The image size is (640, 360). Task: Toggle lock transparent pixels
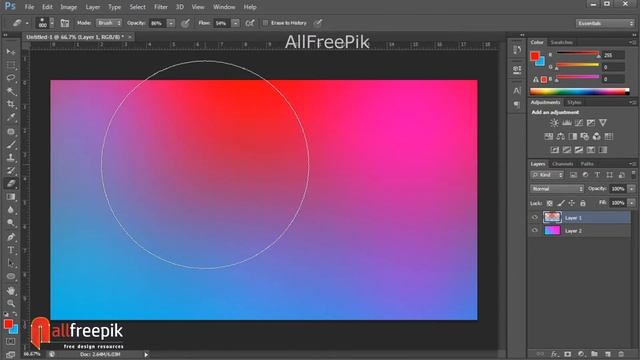click(550, 203)
